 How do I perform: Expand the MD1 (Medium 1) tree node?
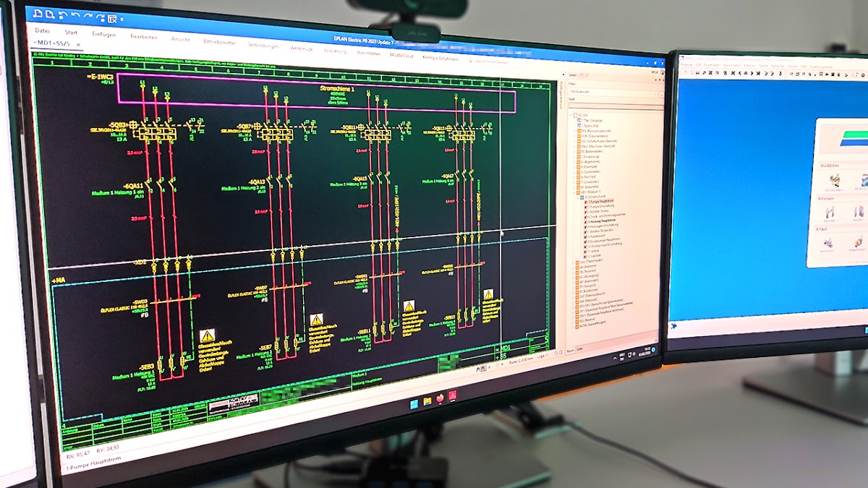[x=573, y=191]
